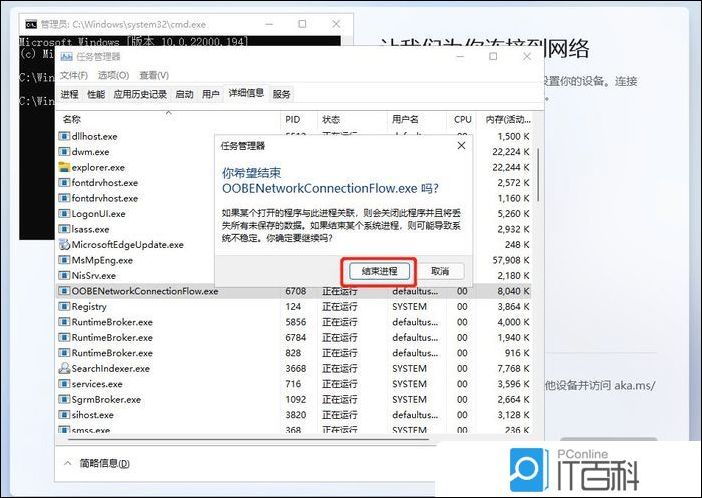The height and width of the screenshot is (498, 702).
Task: Click the 57,908 K memory value
Action: pos(510,260)
